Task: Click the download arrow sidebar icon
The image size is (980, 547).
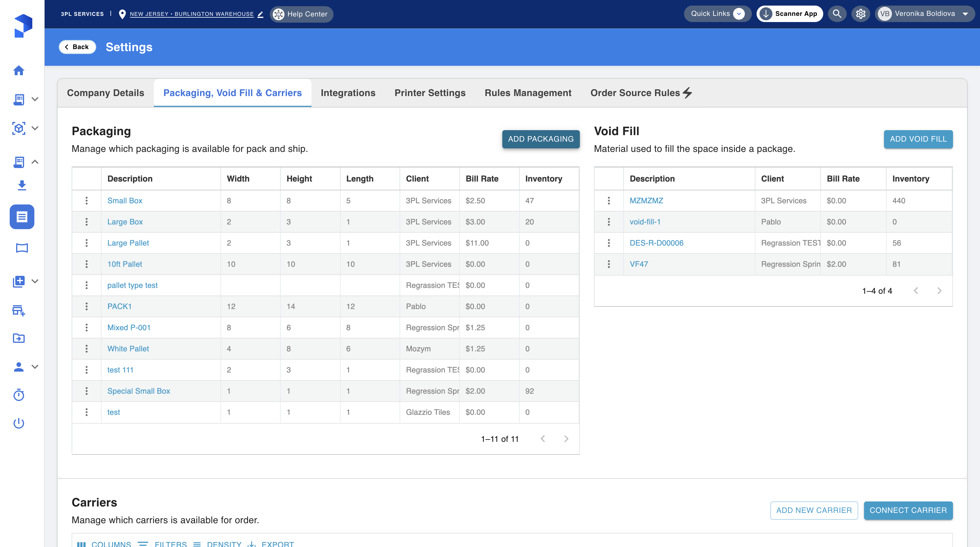Action: coord(22,185)
